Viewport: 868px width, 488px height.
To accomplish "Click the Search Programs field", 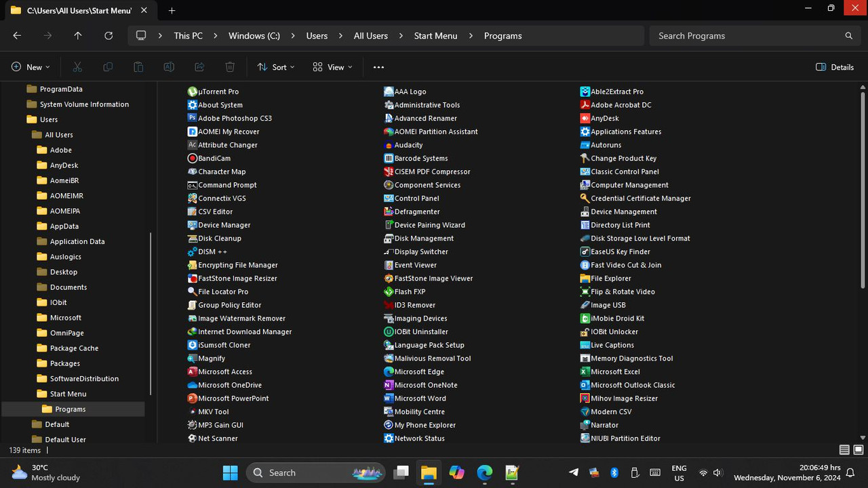I will (x=755, y=36).
